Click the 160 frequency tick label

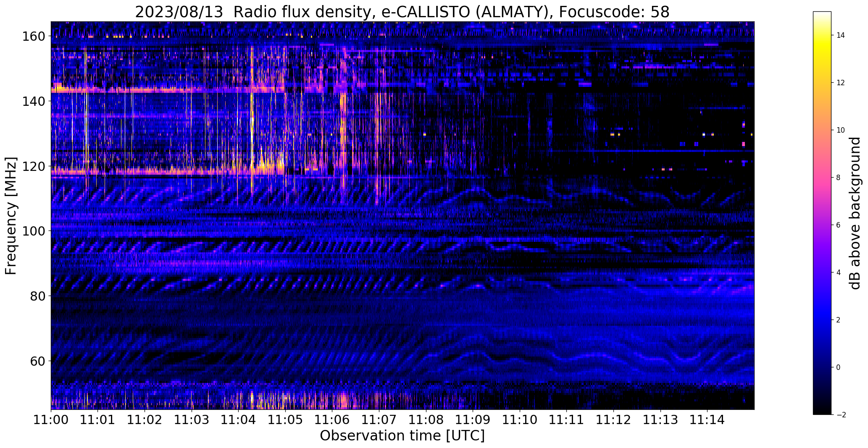[x=33, y=37]
